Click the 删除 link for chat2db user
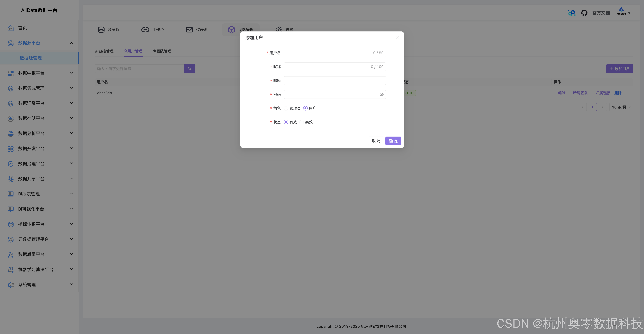This screenshot has width=644, height=334. coord(618,93)
